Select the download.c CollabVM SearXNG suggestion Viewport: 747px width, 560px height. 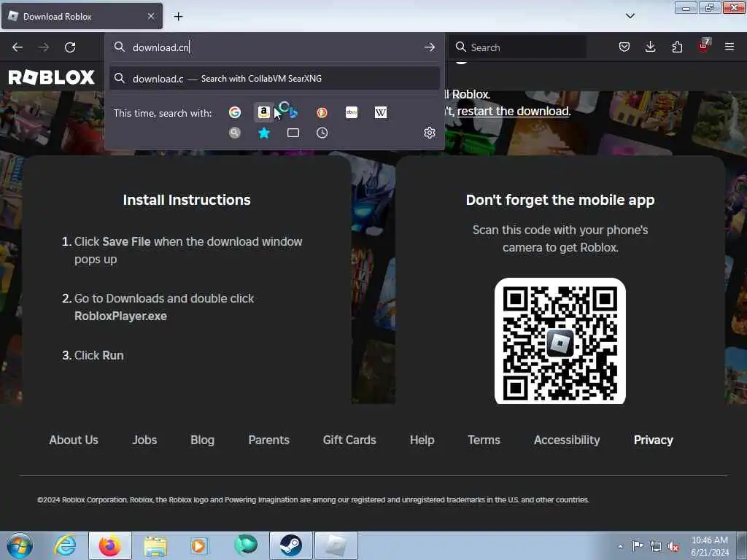click(x=274, y=79)
